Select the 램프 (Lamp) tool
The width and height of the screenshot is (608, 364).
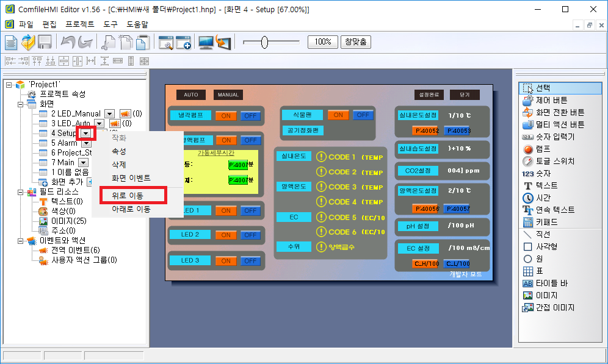point(543,149)
